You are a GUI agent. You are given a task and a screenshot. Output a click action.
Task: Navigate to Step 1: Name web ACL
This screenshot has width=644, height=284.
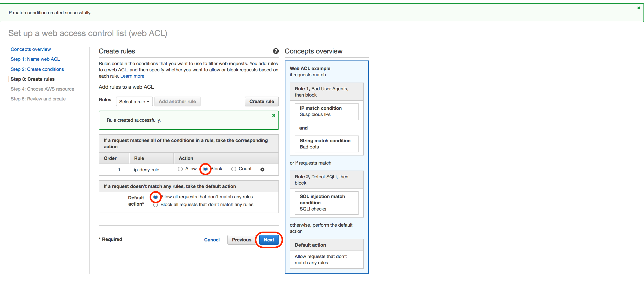click(35, 59)
